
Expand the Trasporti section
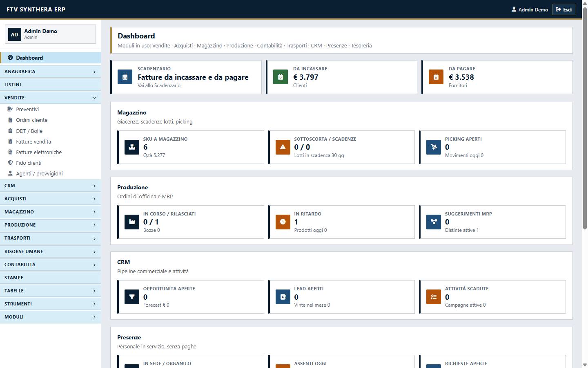pos(50,238)
